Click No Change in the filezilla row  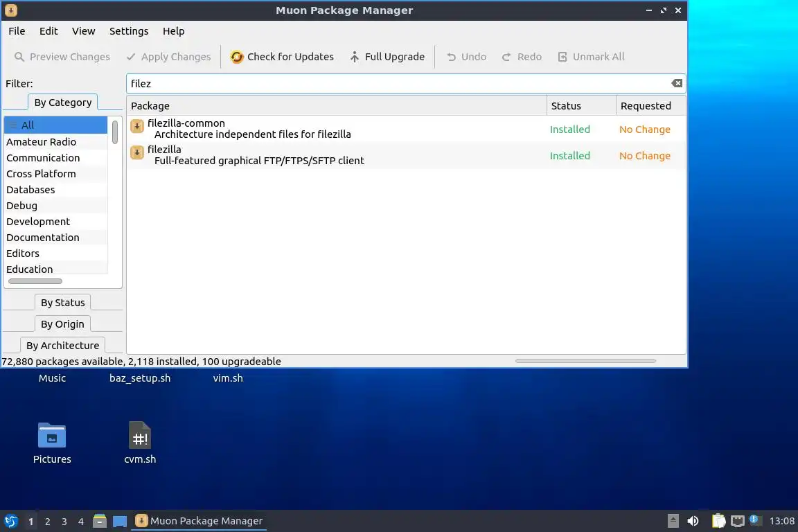click(x=644, y=156)
